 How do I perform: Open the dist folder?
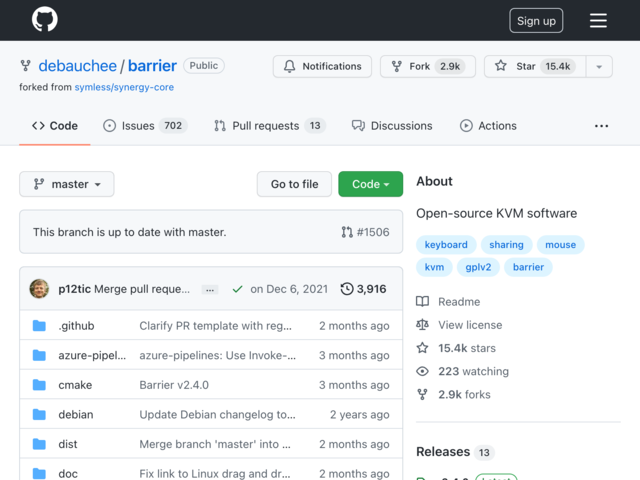pyautogui.click(x=68, y=444)
